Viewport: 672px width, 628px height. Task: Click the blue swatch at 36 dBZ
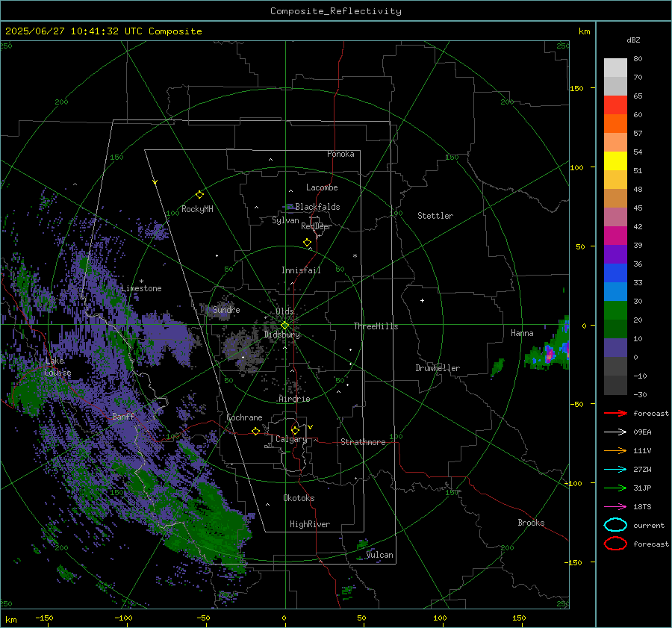[615, 273]
